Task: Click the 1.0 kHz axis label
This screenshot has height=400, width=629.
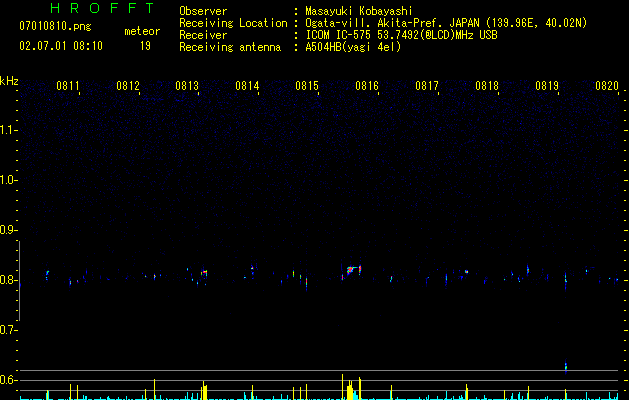Action: tap(8, 180)
